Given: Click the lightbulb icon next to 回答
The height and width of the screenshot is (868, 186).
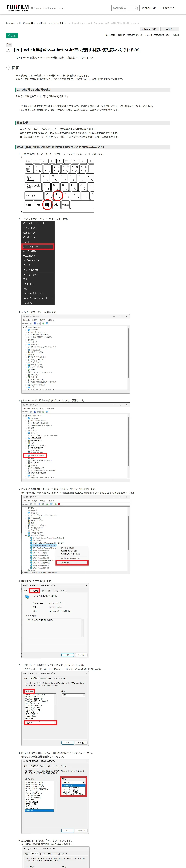Looking at the screenshot, I should click(8, 68).
